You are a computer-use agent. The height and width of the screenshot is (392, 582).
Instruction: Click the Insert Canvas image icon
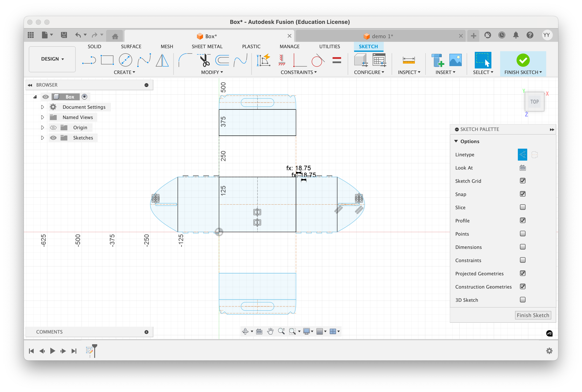pos(455,60)
